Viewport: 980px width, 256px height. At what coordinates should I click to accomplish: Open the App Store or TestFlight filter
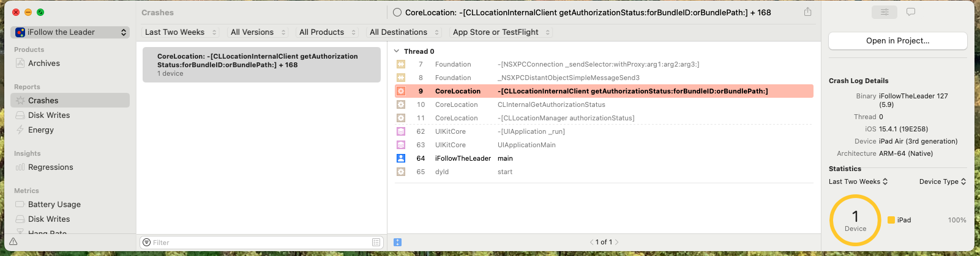click(x=501, y=32)
